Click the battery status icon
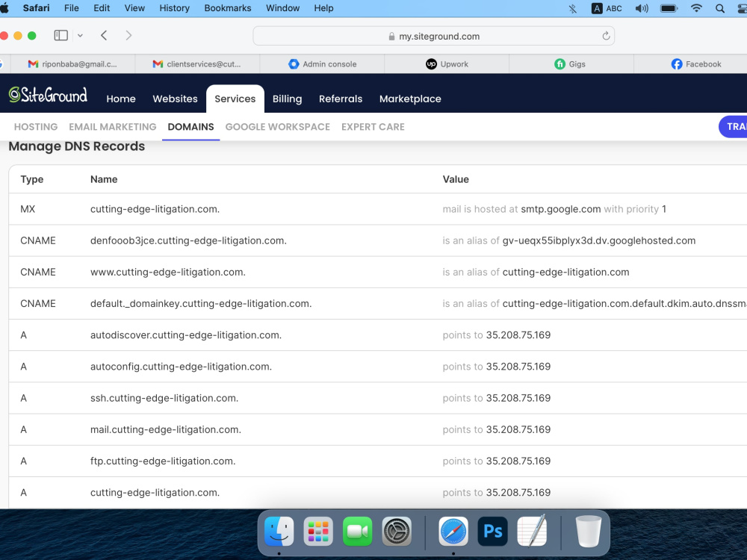This screenshot has height=560, width=747. [669, 8]
